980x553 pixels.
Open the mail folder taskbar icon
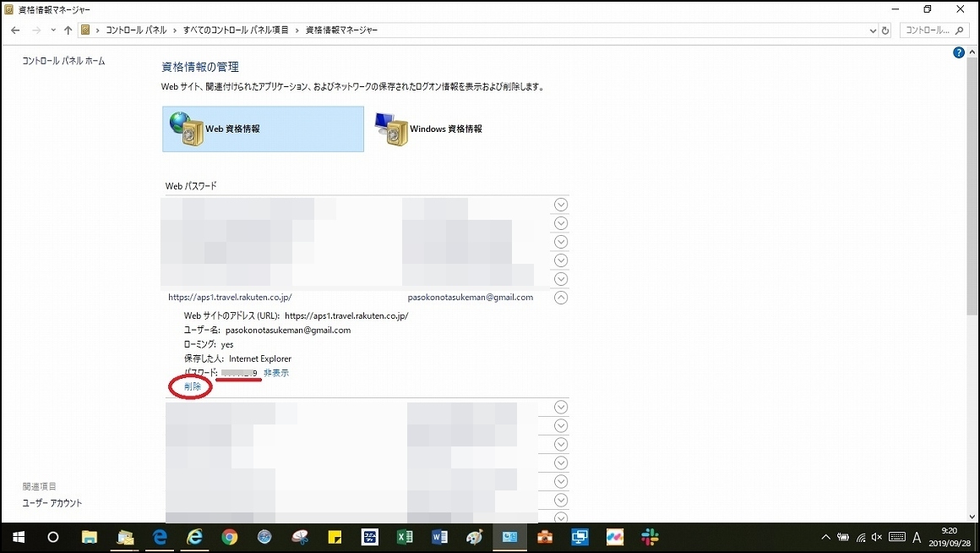[125, 538]
